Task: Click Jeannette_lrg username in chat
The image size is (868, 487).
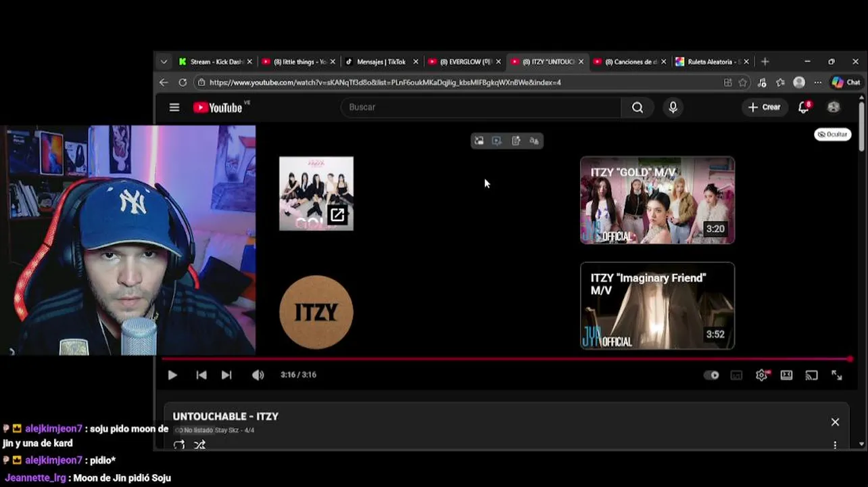Action: pos(35,478)
